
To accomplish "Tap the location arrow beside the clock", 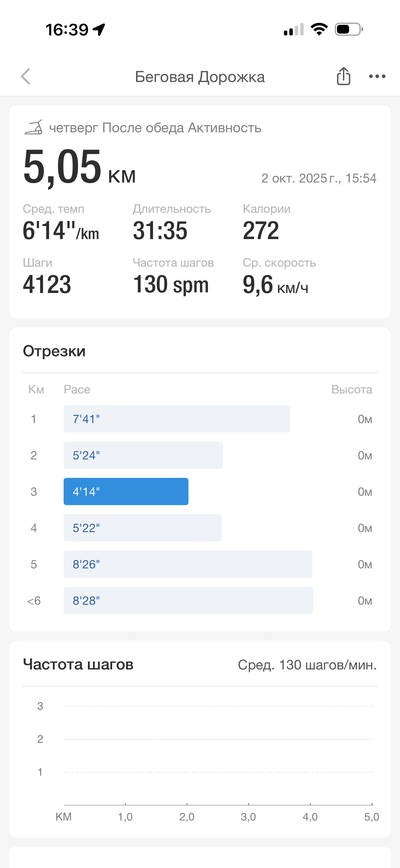I will point(99,30).
